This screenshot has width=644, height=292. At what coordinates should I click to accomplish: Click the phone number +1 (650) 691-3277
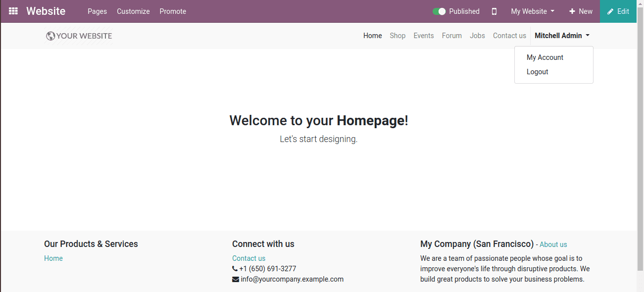[268, 269]
